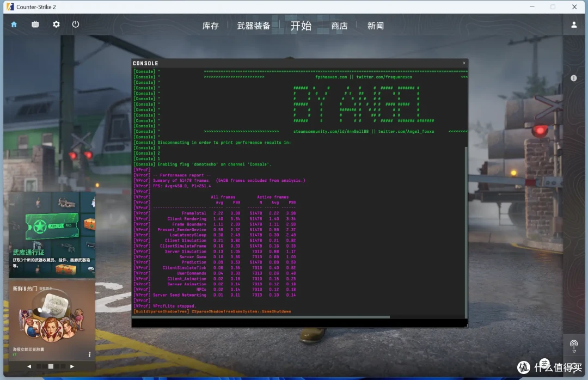The height and width of the screenshot is (380, 588).
Task: Click the 'FrameTotal' row in the report
Action: click(215, 213)
